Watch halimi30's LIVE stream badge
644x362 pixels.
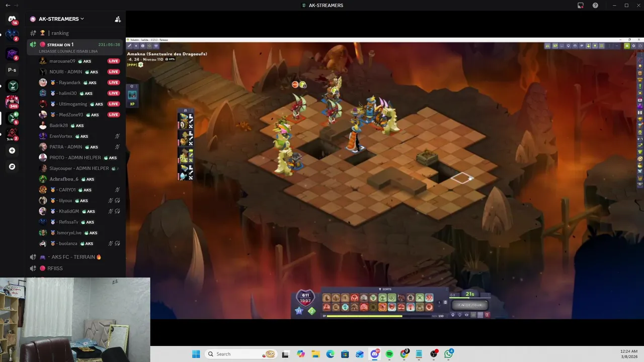(x=114, y=93)
